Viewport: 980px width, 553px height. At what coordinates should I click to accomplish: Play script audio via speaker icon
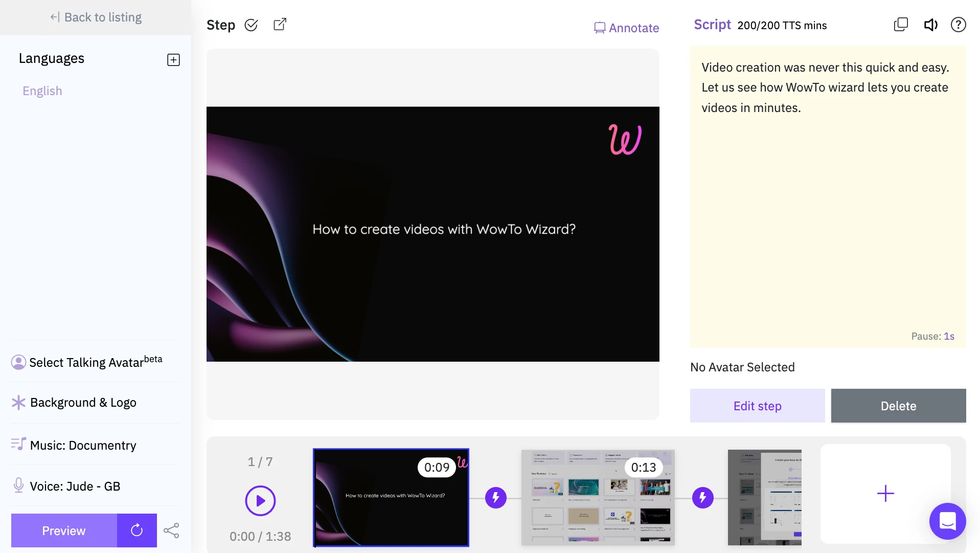coord(930,25)
